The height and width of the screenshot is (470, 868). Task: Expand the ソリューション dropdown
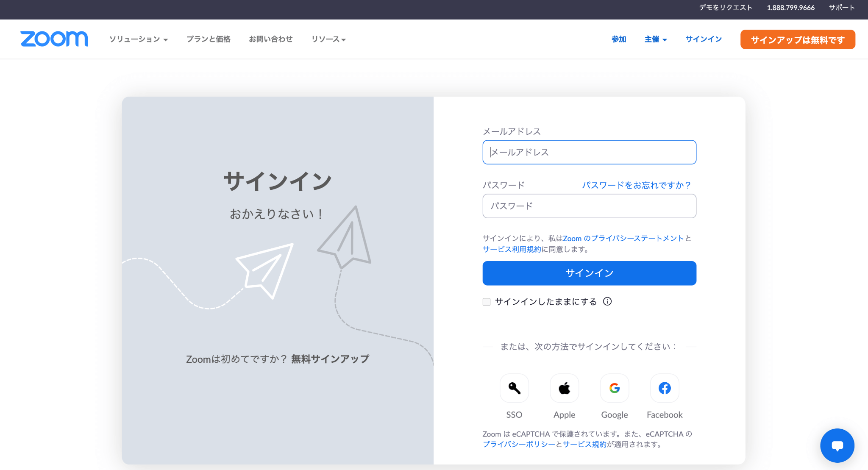(139, 39)
